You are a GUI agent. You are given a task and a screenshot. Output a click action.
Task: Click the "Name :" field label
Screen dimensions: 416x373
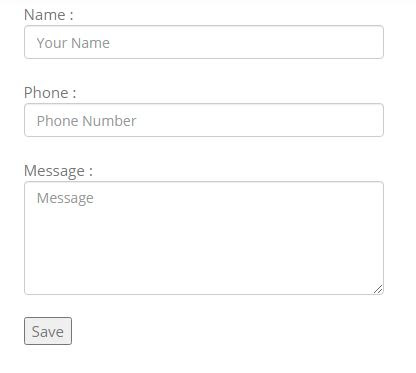[x=49, y=15]
